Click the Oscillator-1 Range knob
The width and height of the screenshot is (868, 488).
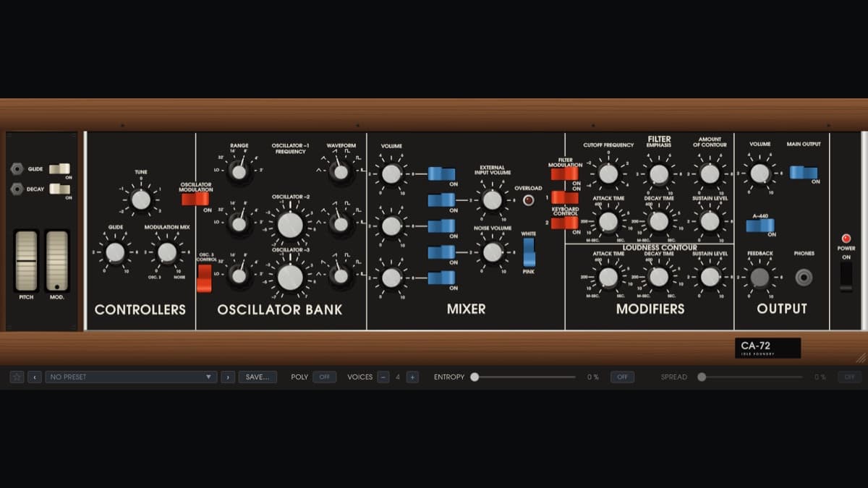point(238,171)
